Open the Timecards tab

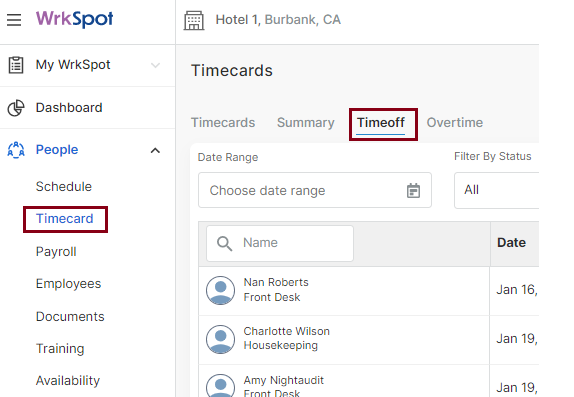pyautogui.click(x=223, y=123)
